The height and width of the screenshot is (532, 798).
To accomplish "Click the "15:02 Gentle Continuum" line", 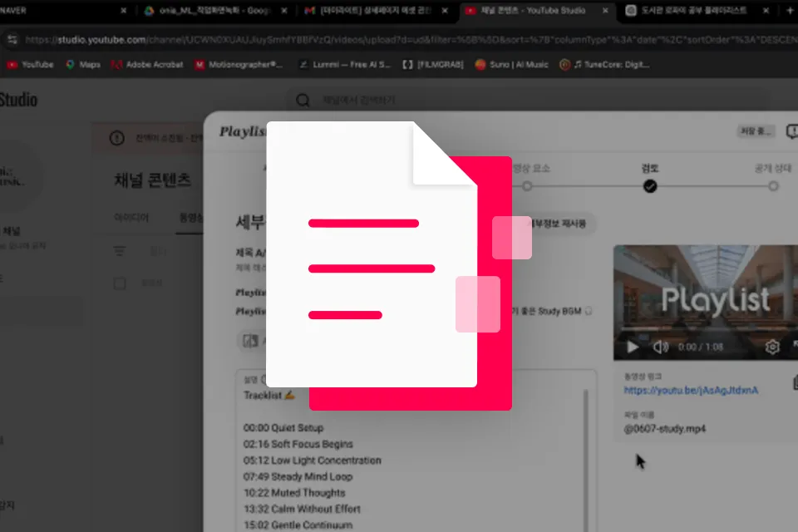I will pos(298,525).
